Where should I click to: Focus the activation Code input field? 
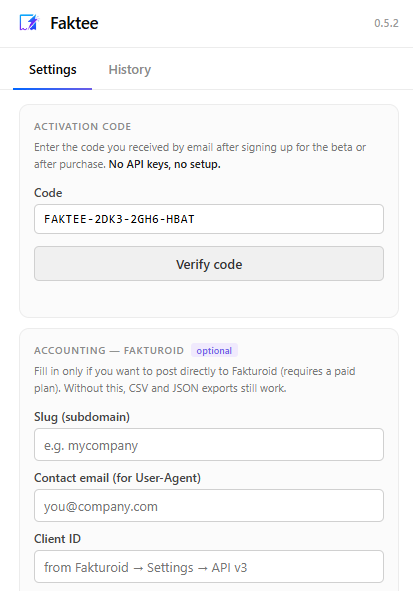(209, 219)
